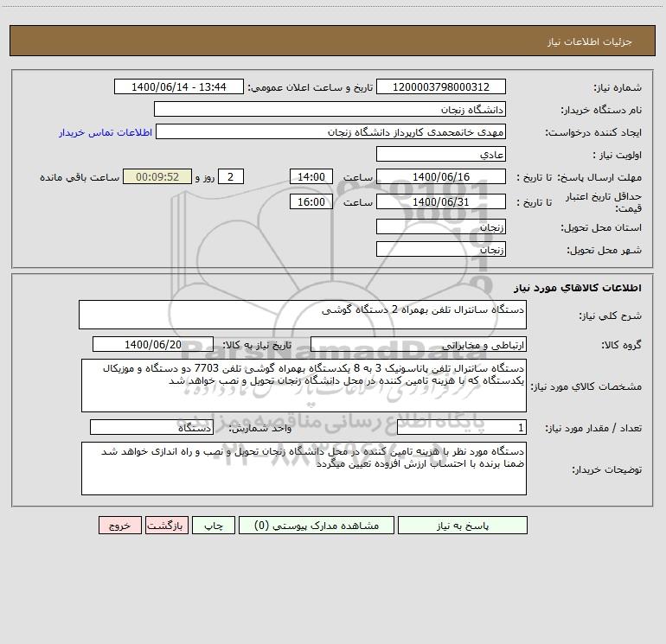Click the شهر محل تحویل label
The image size is (666, 644).
click(604, 251)
